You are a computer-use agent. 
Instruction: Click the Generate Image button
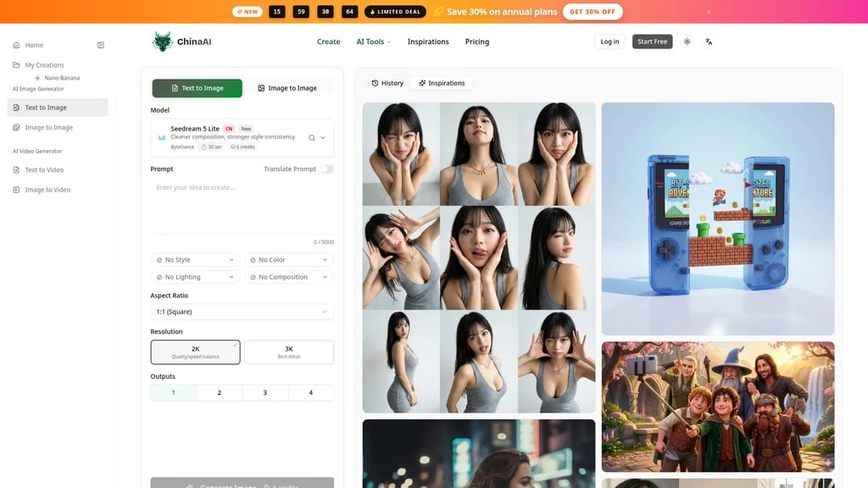pyautogui.click(x=242, y=483)
